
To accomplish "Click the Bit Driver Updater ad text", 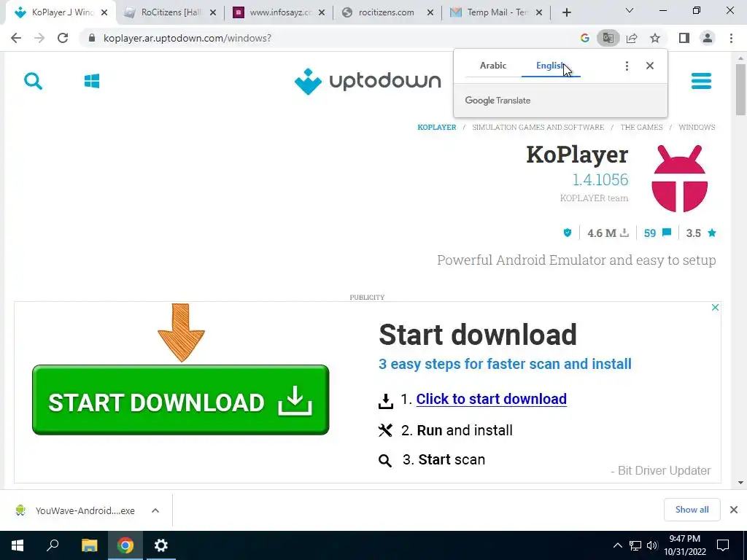I will (x=660, y=470).
